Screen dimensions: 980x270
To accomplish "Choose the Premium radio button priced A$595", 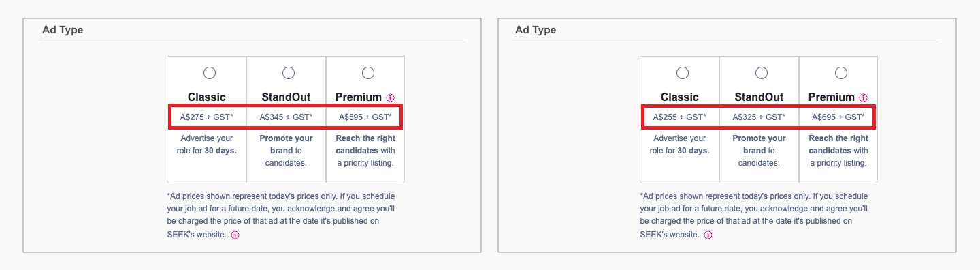I will [368, 72].
